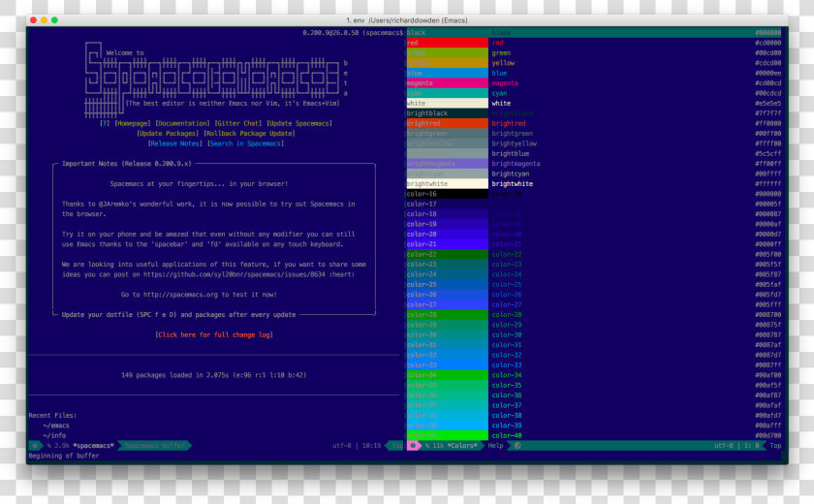Select the cyan color swatch
The height and width of the screenshot is (504, 814).
coord(447,93)
